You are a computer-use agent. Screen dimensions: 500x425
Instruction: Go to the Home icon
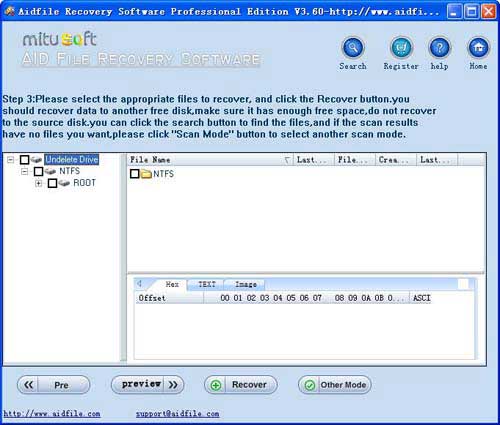(479, 48)
